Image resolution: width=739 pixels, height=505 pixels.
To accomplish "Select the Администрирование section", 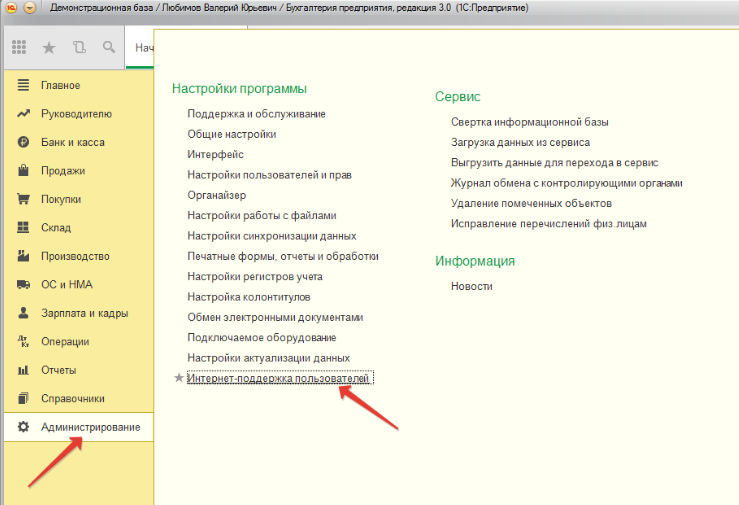I will click(90, 427).
